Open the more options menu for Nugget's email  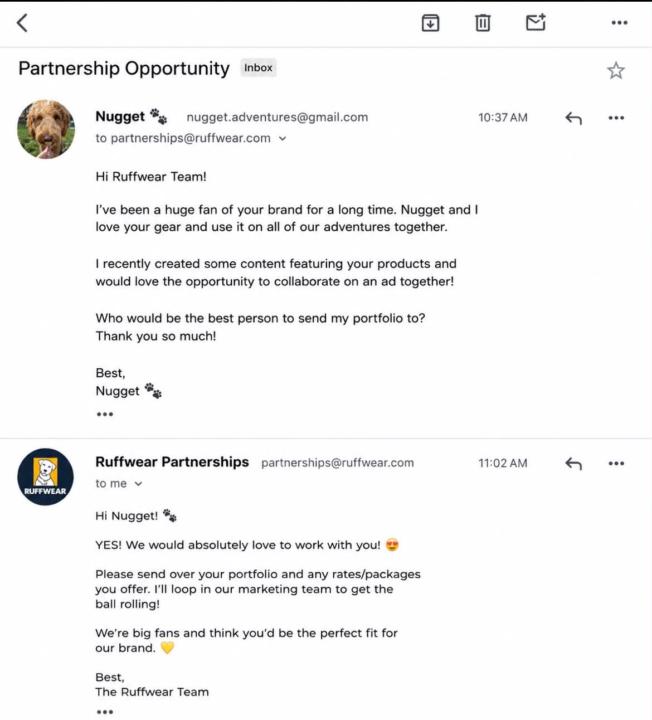tap(616, 118)
